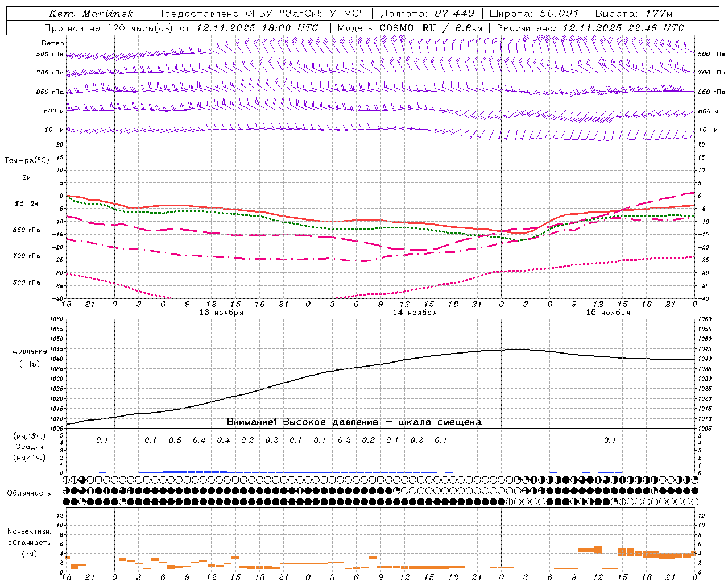Click the (км) unit under convective cloud label
This screenshot has width=728, height=582.
(x=30, y=554)
